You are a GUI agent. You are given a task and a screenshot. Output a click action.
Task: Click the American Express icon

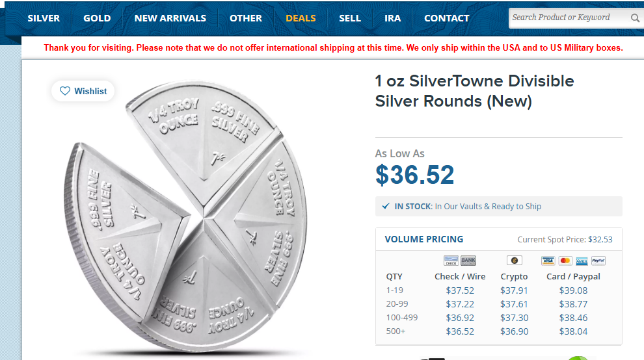582,261
